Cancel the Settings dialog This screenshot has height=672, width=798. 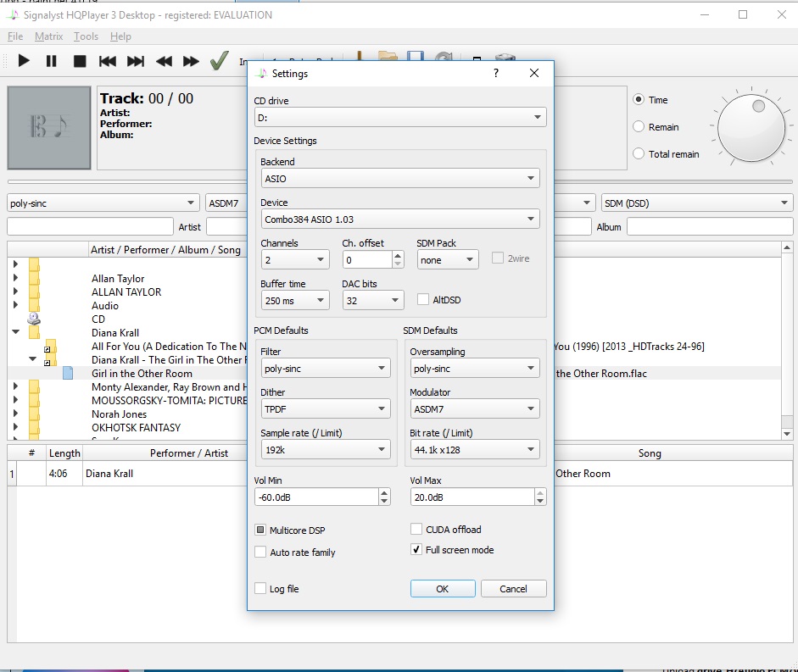pos(513,589)
